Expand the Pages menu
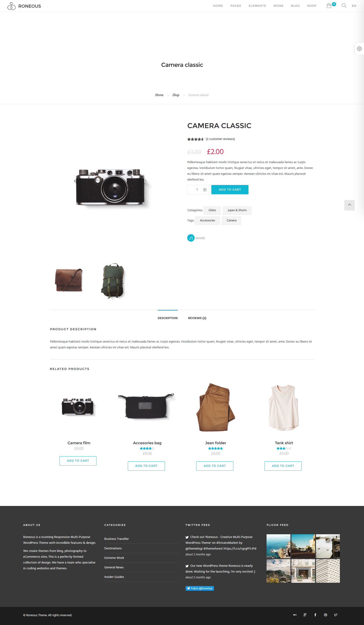 point(235,6)
